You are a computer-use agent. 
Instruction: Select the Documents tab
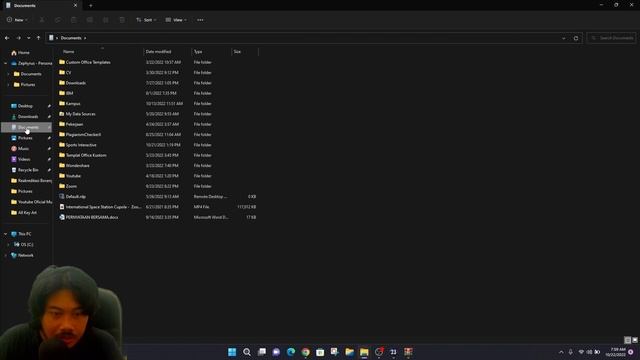(x=41, y=6)
